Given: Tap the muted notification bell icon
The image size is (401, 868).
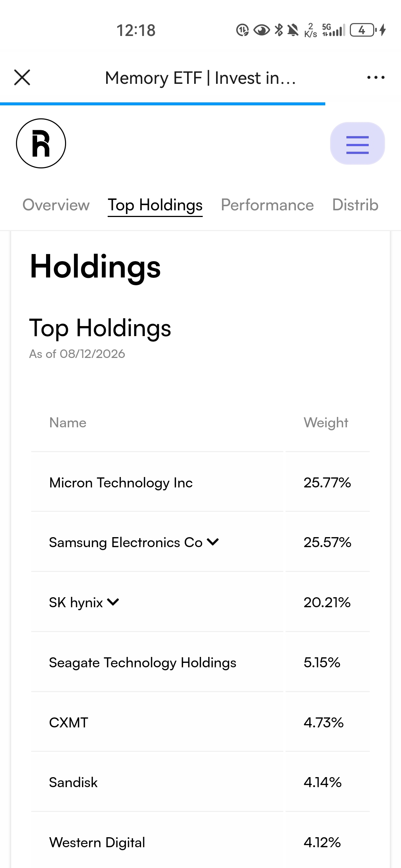Looking at the screenshot, I should (293, 30).
